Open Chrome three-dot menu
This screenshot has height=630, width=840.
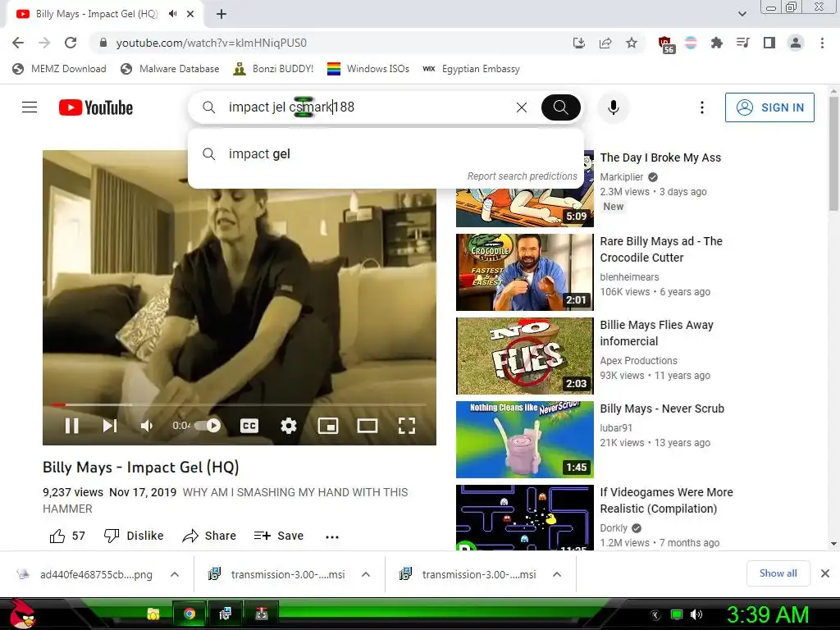[822, 43]
